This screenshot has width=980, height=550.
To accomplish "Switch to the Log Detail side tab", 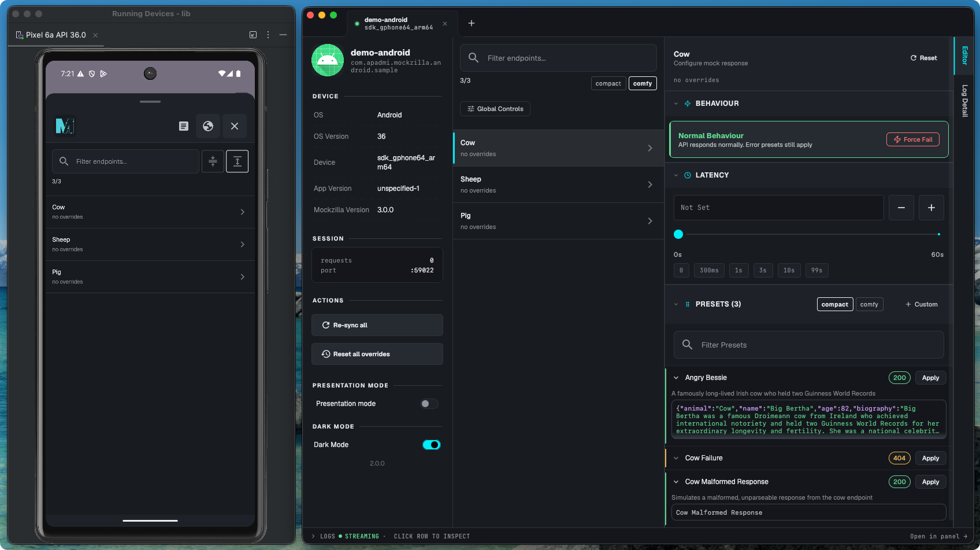I will point(964,101).
